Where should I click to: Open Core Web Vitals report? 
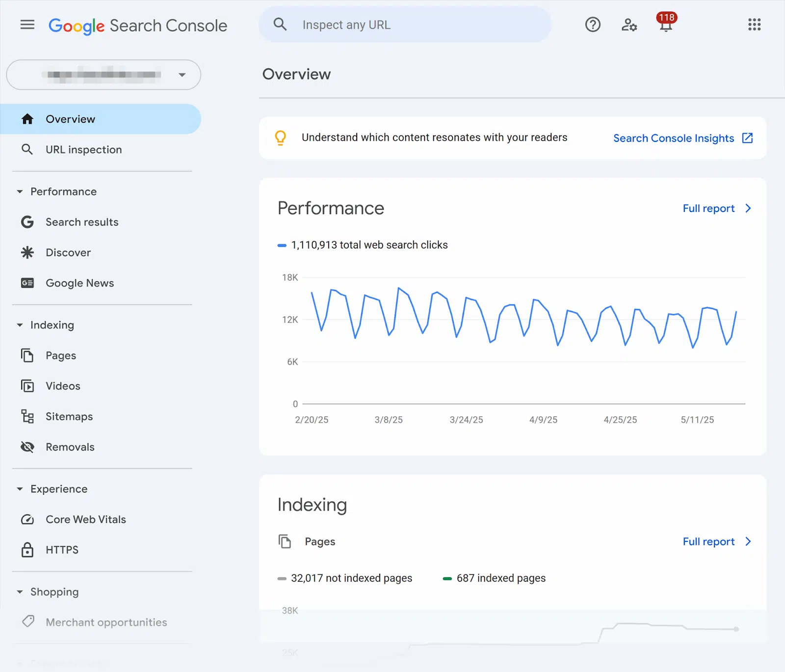101,519
